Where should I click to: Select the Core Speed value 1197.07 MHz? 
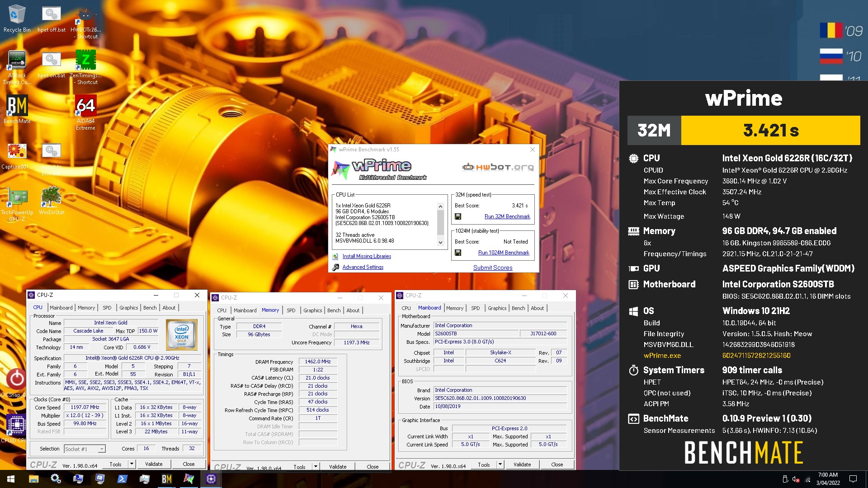(x=85, y=407)
